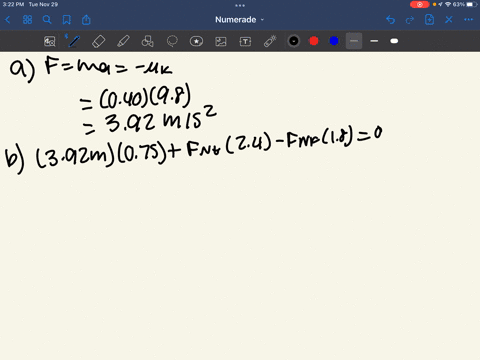Activate the laser pointer tool
The image size is (480, 360).
click(270, 41)
